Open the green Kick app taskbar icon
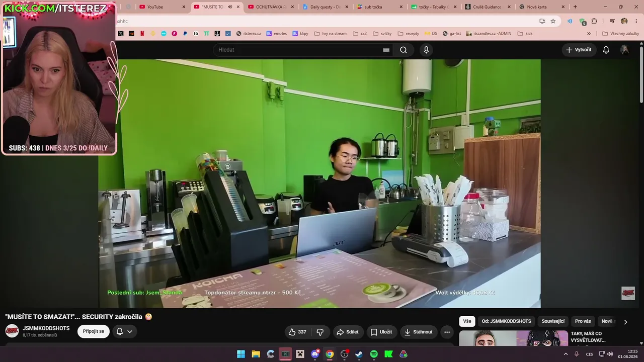 point(388,354)
